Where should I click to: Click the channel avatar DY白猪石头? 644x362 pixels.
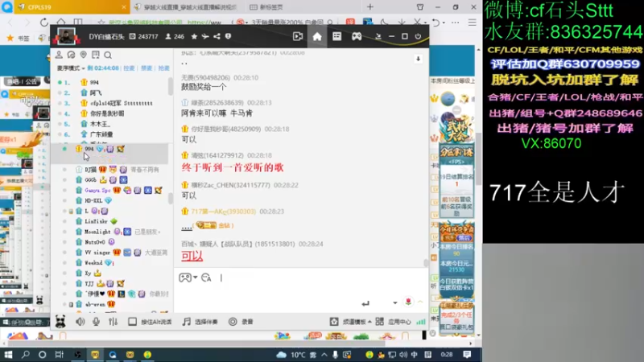click(x=67, y=36)
